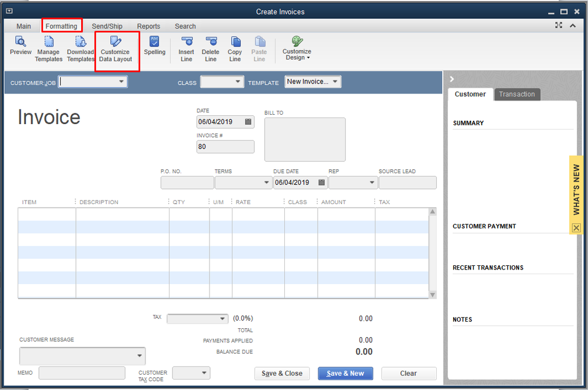Click the QTY column header

point(179,202)
